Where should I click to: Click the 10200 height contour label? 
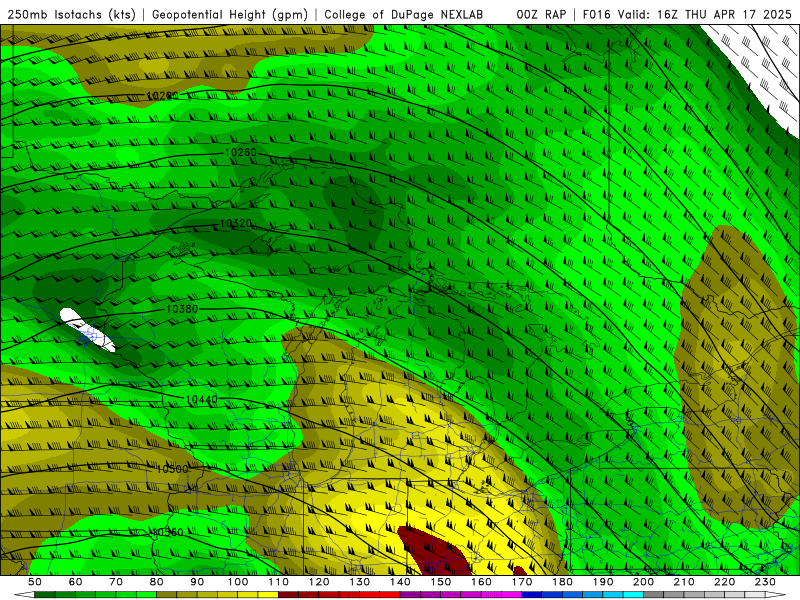click(162, 95)
